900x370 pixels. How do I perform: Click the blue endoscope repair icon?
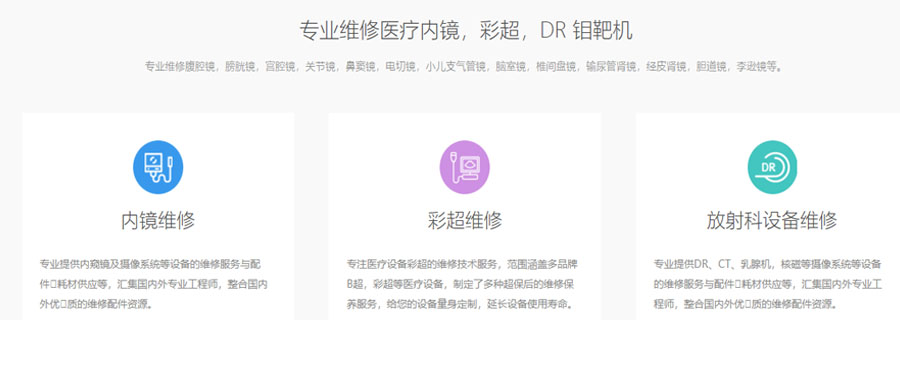(x=158, y=167)
